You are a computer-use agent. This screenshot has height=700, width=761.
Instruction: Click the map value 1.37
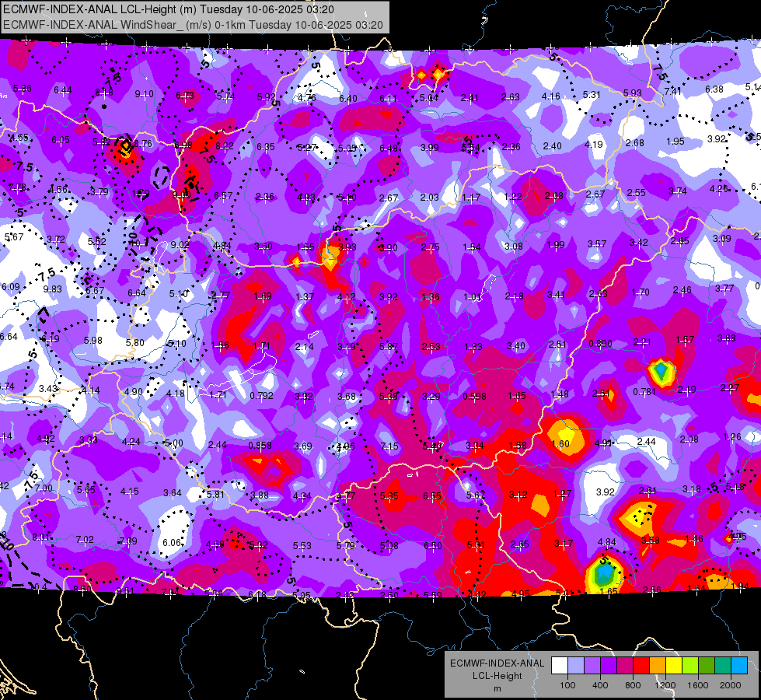click(305, 296)
